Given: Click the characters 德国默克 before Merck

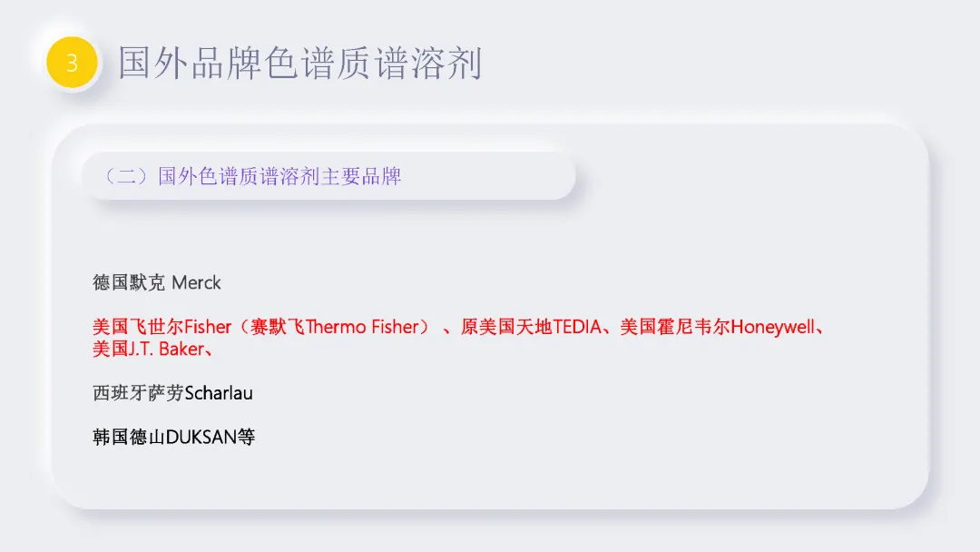Looking at the screenshot, I should tap(130, 282).
